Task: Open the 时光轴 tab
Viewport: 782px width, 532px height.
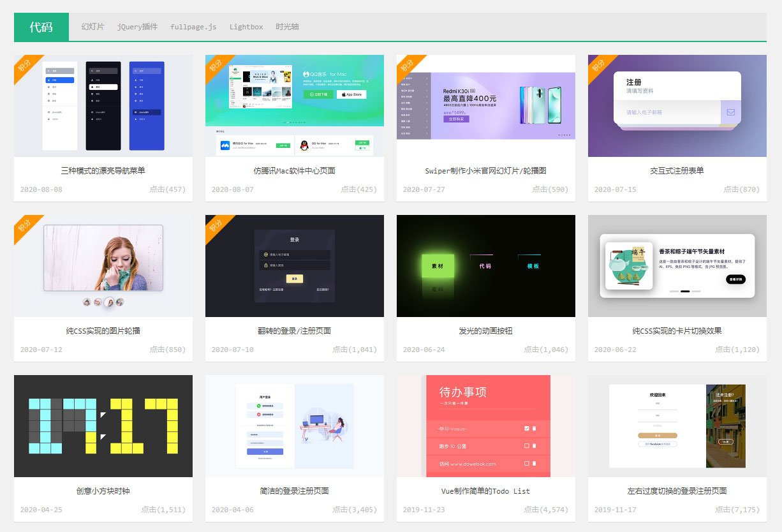Action: click(287, 27)
